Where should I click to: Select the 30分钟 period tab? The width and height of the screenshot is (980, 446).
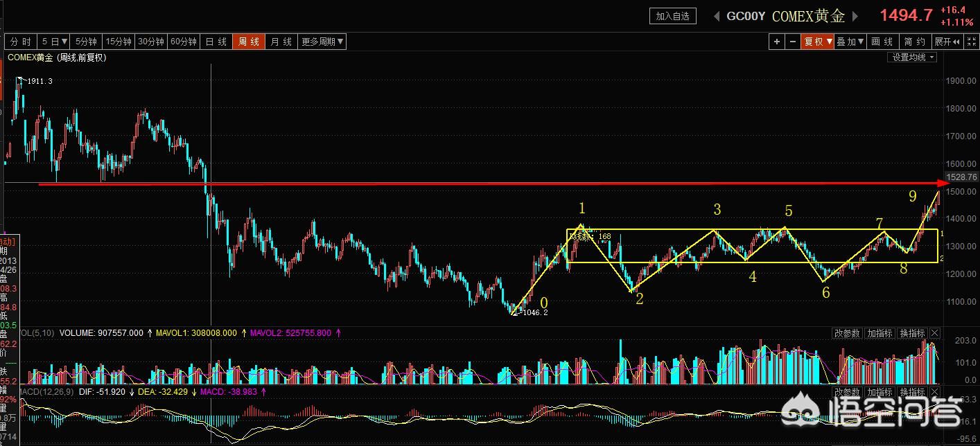(x=151, y=42)
